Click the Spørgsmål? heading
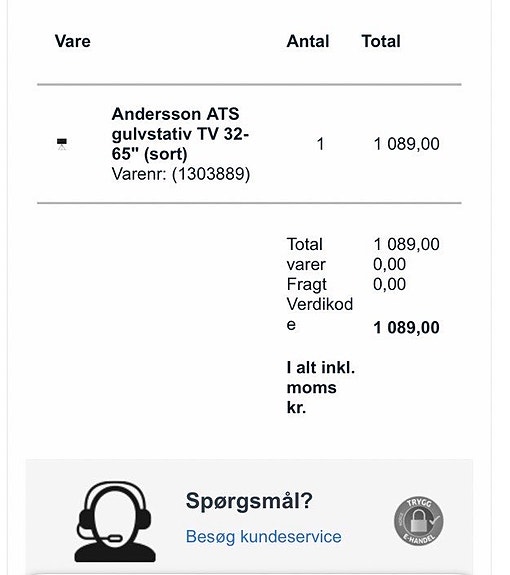 tap(249, 501)
